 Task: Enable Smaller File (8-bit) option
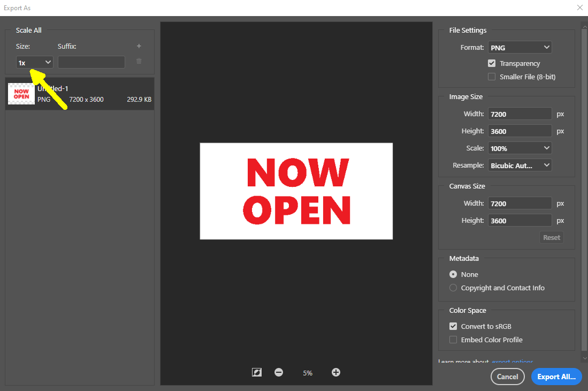point(492,77)
